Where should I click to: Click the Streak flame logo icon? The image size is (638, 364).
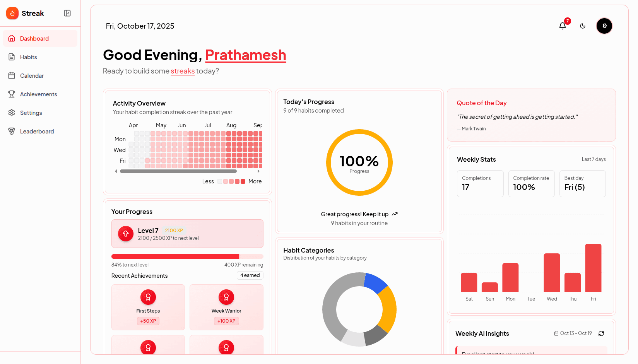point(12,13)
